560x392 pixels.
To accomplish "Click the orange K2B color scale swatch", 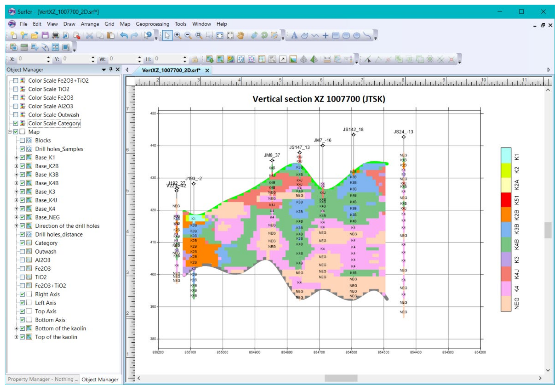I will pos(506,215).
